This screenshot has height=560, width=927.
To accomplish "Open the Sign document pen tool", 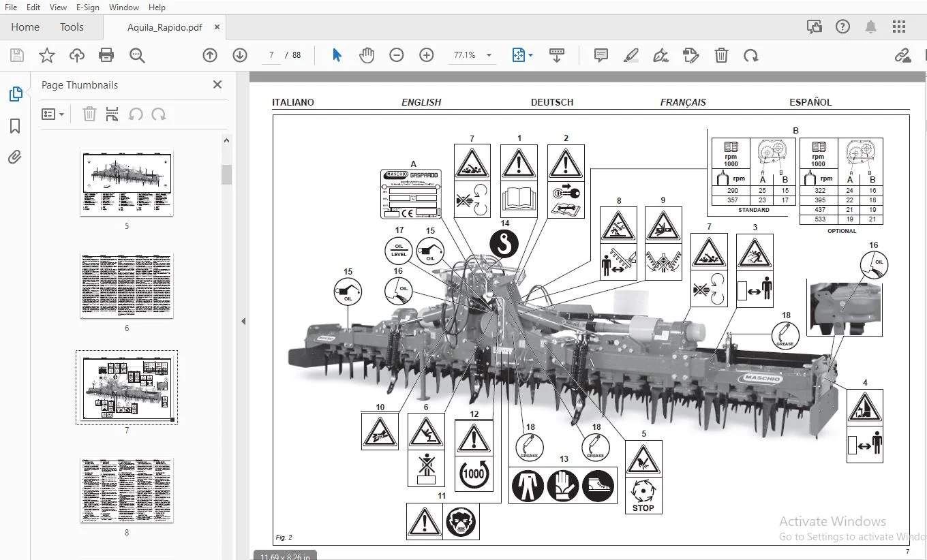I will (x=660, y=55).
